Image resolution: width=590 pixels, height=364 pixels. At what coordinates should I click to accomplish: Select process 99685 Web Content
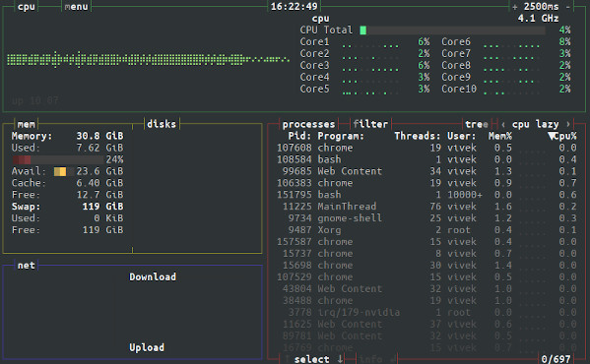426,171
